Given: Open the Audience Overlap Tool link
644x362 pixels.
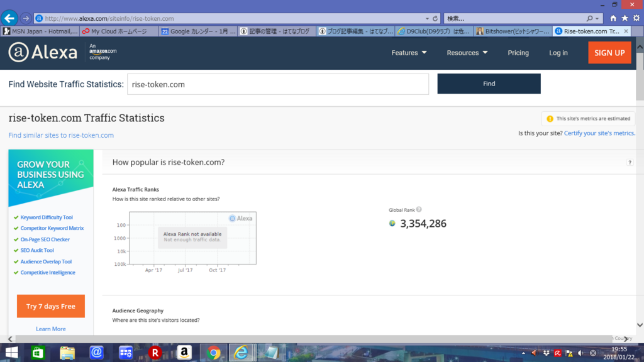Looking at the screenshot, I should [x=46, y=261].
